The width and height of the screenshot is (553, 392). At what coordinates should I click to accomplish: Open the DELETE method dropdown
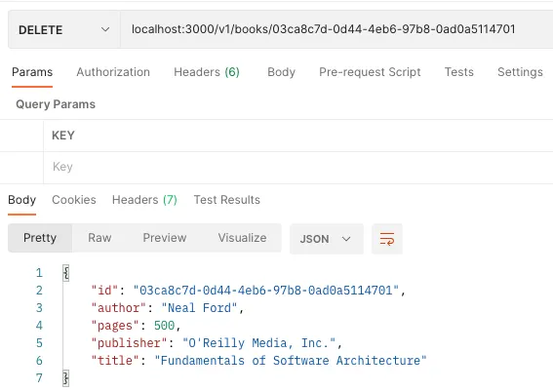pyautogui.click(x=63, y=29)
